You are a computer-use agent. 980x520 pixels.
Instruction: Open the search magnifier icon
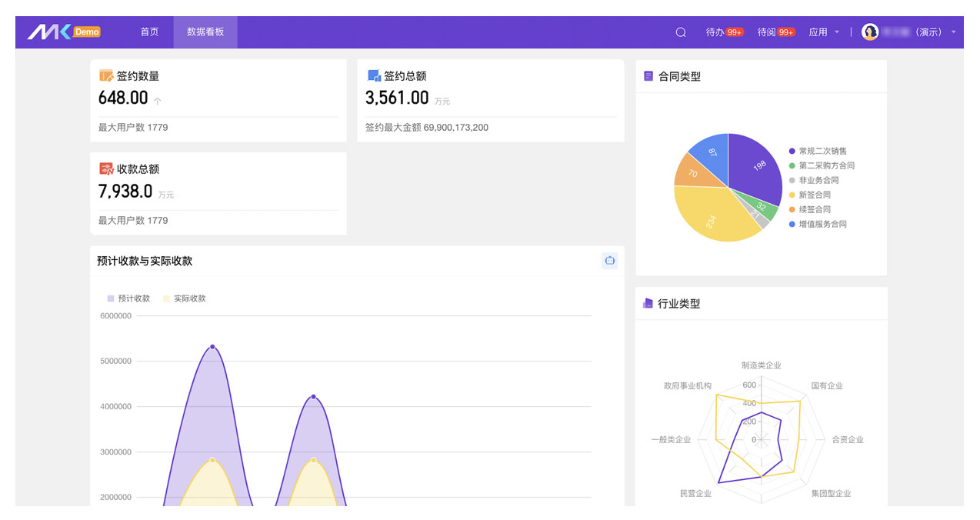680,32
